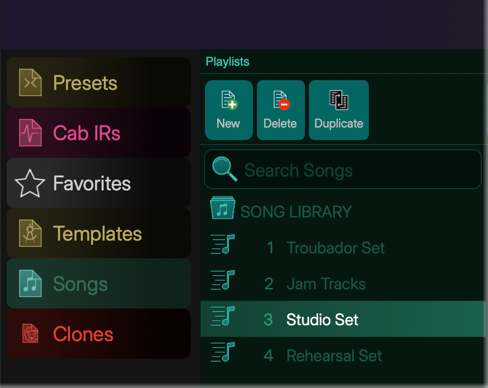
Task: Focus the Search Songs field
Action: [343, 169]
